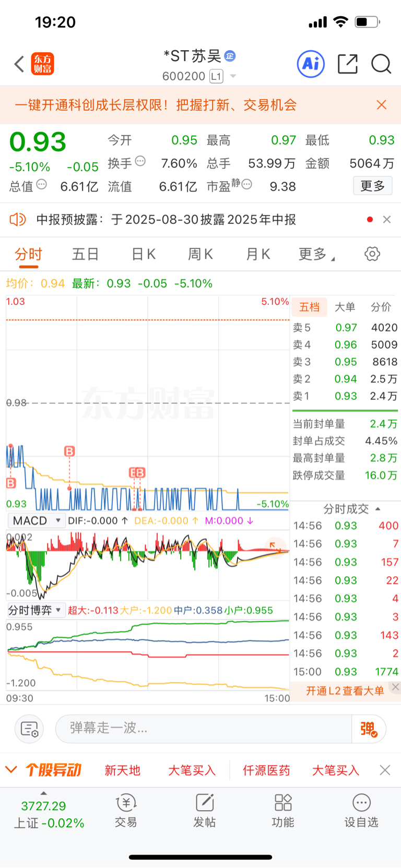Tap the first B marker on chart
This screenshot has width=401, height=868.
pos(11,483)
